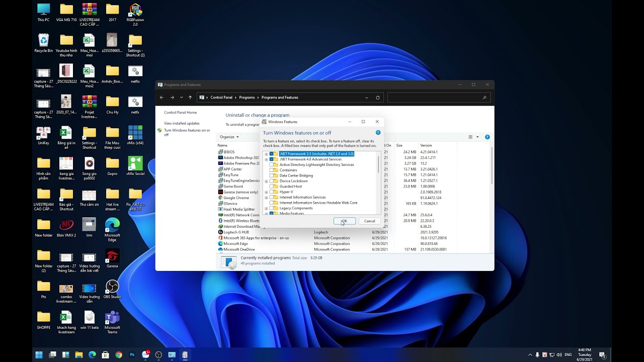Open the Organize dropdown menu

(x=229, y=137)
